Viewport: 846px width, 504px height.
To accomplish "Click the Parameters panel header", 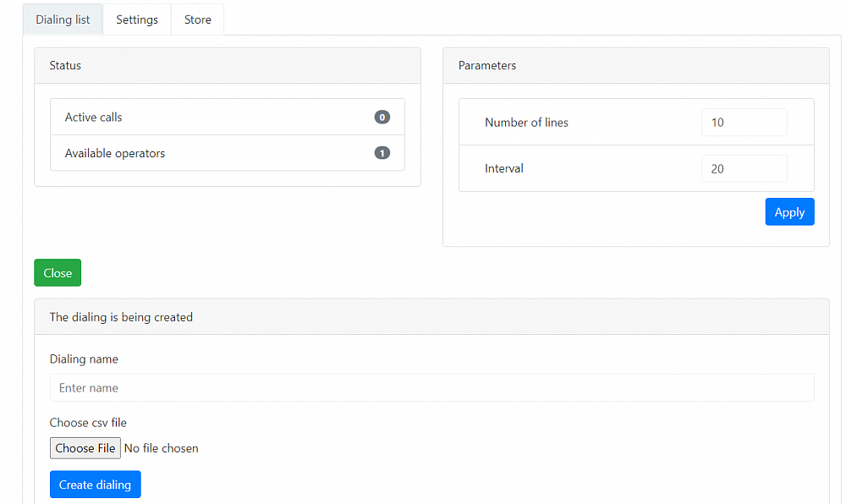I will [x=487, y=65].
